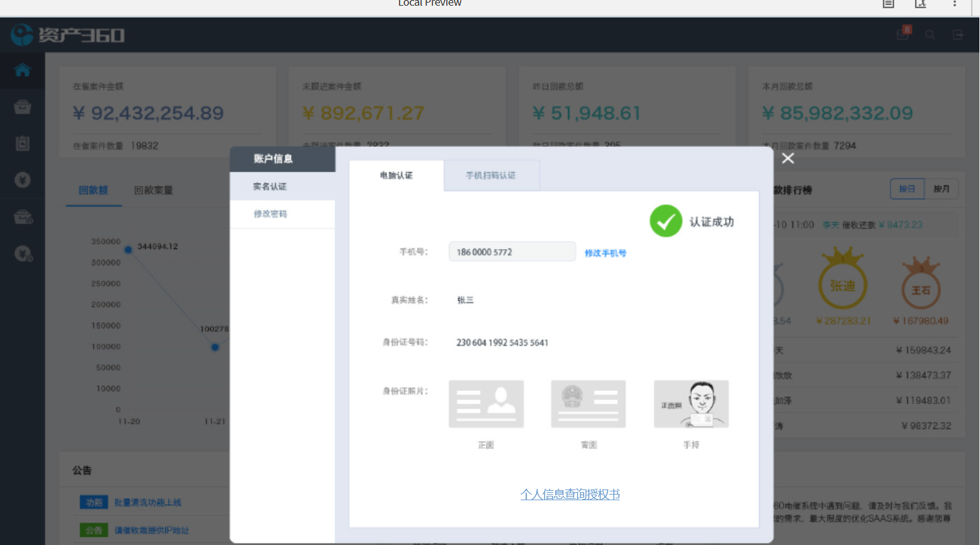Click the ¥ 119483.01 ranking row
This screenshot has width=980, height=545.
coord(923,401)
